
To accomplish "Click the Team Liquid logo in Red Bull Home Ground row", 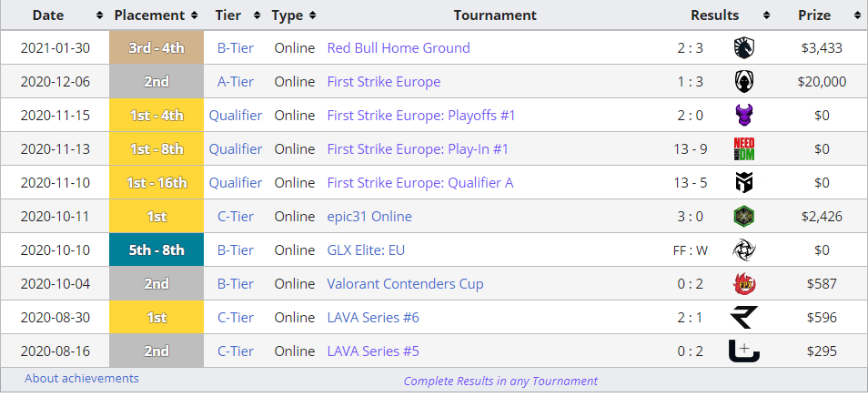I will (744, 48).
